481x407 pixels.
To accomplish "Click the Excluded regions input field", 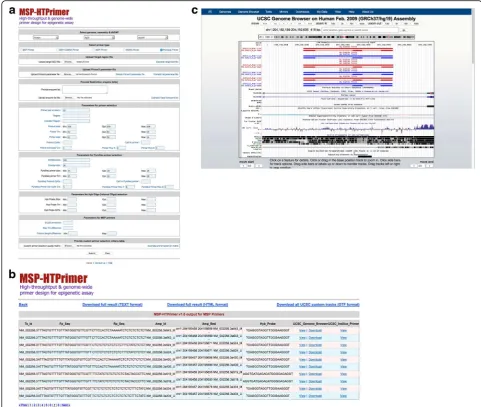I will click(76, 121).
